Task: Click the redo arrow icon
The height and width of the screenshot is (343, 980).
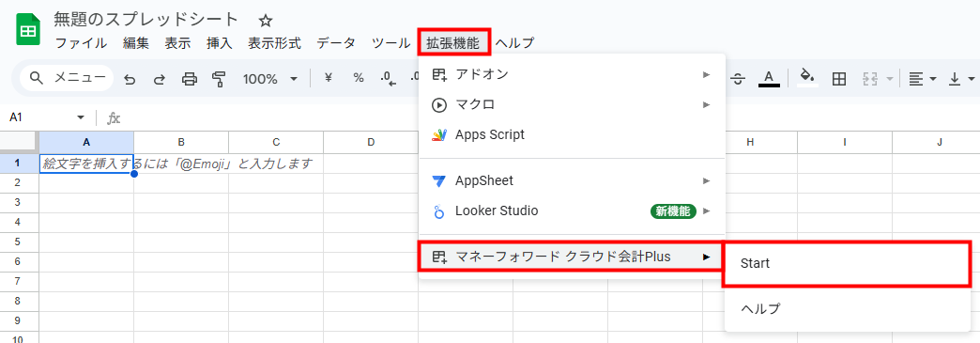Action: point(159,79)
